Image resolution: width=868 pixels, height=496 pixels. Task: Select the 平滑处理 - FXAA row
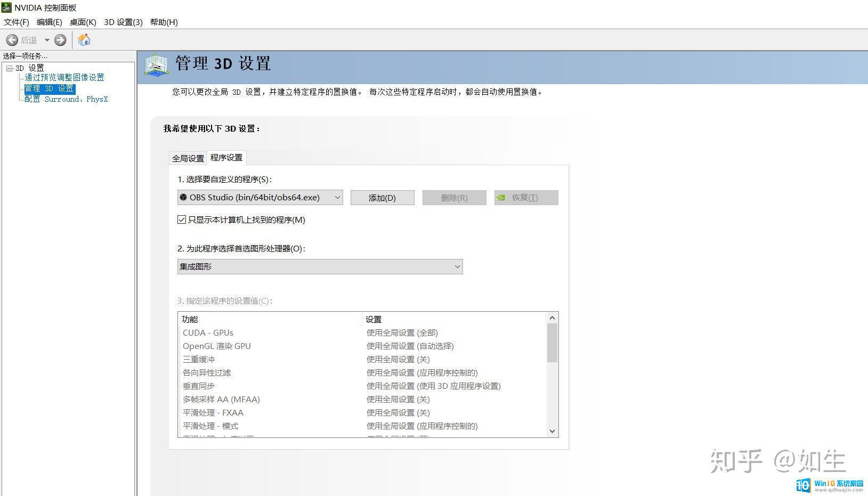pyautogui.click(x=362, y=412)
